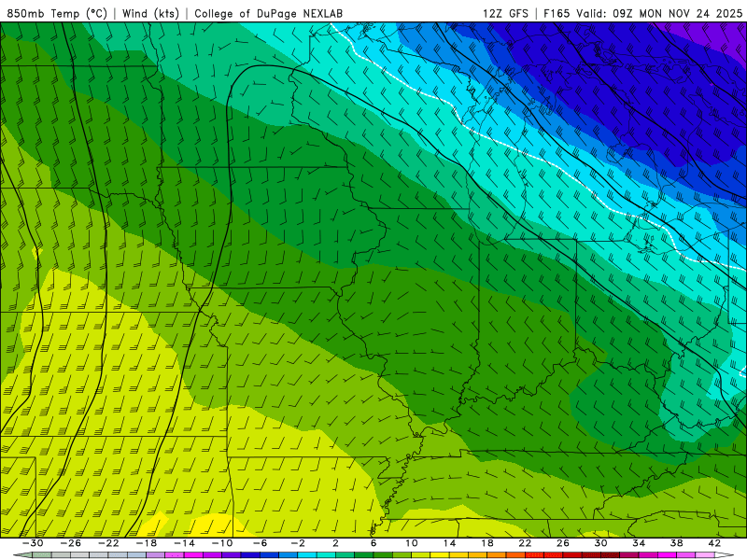Click the 6 value on the temperature scale
747x560 pixels.
click(373, 543)
